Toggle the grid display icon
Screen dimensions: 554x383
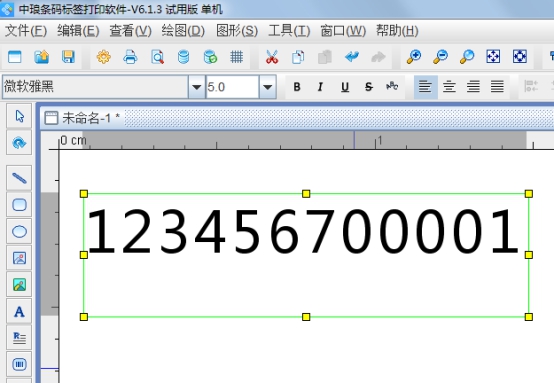click(x=236, y=57)
